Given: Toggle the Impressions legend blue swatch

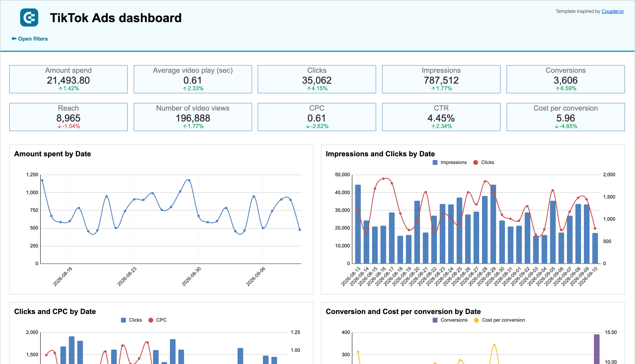Looking at the screenshot, I should point(435,162).
